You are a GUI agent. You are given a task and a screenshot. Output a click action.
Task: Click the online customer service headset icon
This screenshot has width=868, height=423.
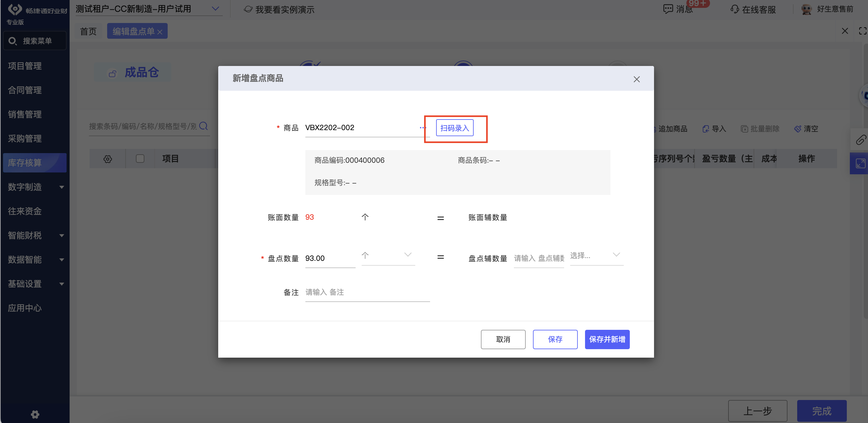[735, 9]
